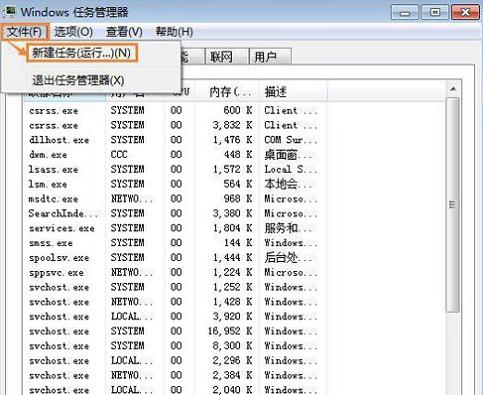Click SYSTEM user cell in smss.exe row
The width and height of the screenshot is (483, 395).
coord(128,243)
